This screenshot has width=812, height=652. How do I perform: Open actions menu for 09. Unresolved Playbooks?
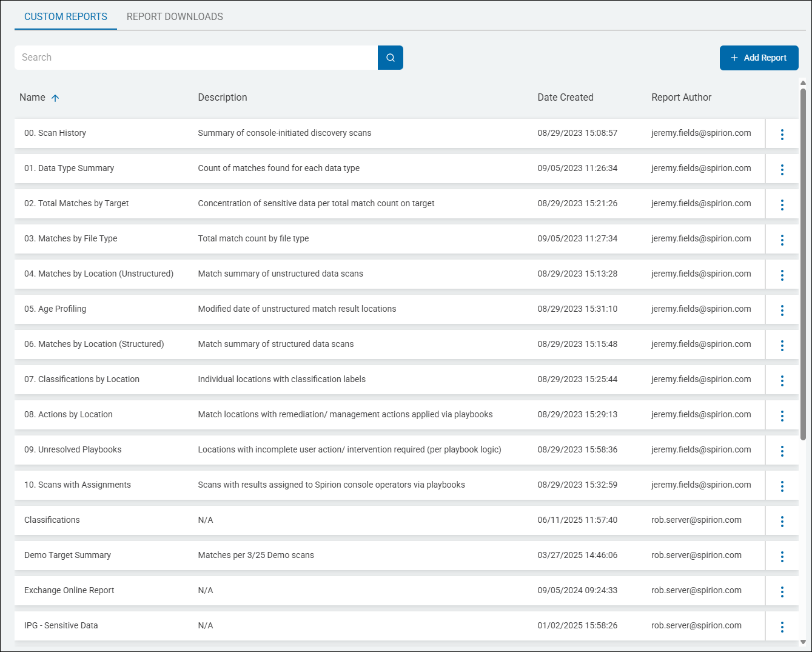(782, 449)
